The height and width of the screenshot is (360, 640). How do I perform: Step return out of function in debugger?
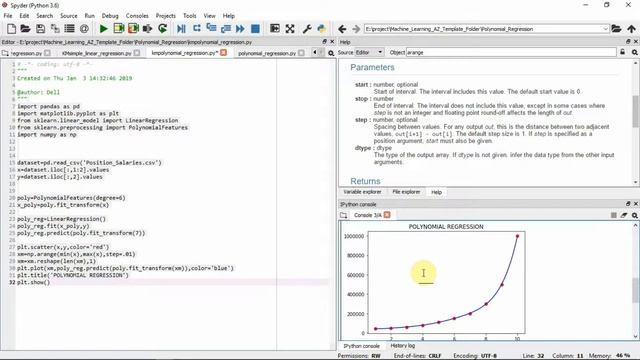coord(226,29)
